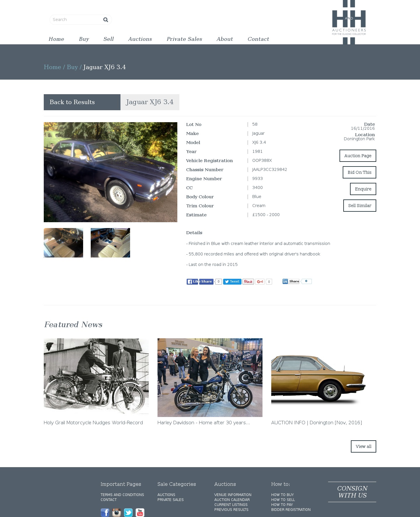Open Bidder Registration footer link
This screenshot has height=517, width=420.
pyautogui.click(x=291, y=510)
